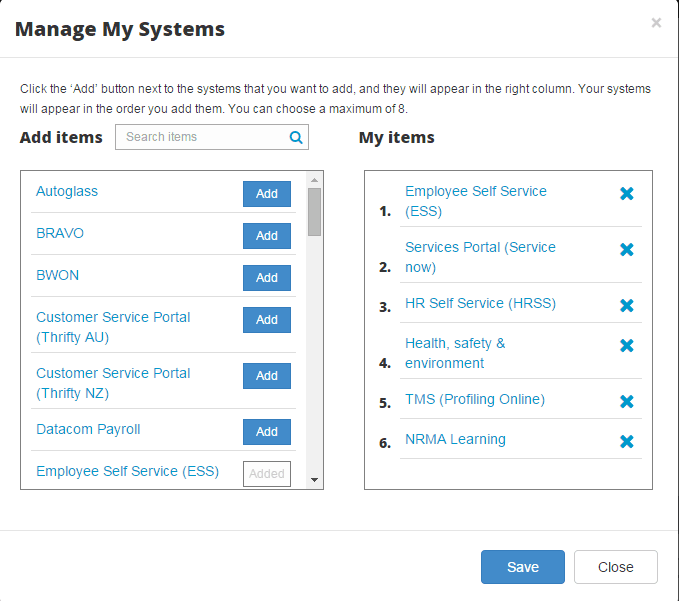Viewport: 679px width, 601px height.
Task: Remove NRMA Learning from My items
Action: tap(627, 442)
